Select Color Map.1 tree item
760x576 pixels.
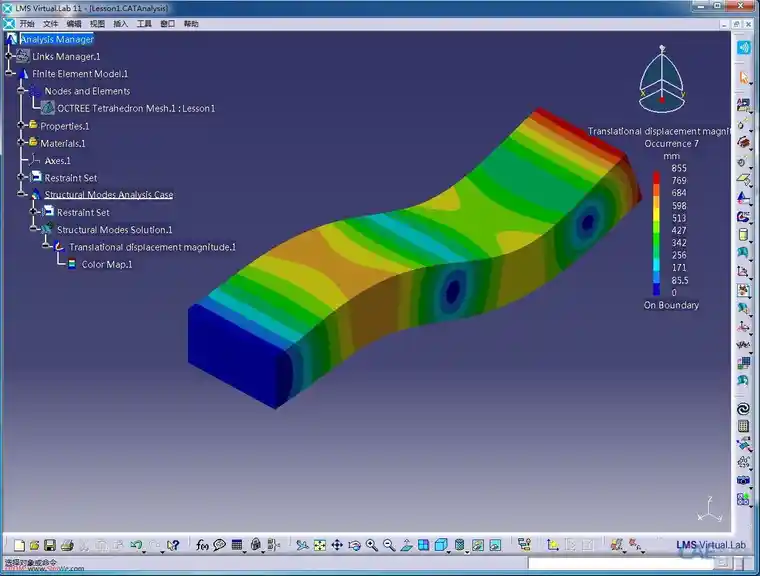coord(107,264)
